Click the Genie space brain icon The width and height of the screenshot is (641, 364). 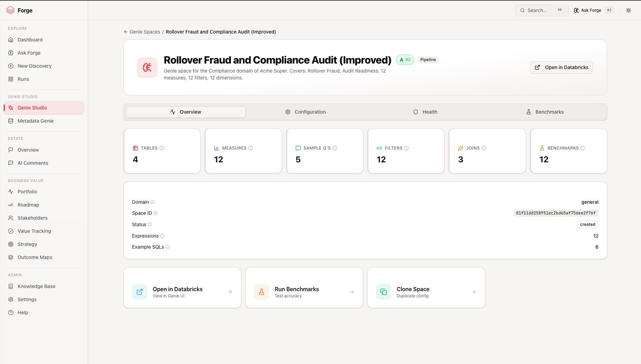147,67
